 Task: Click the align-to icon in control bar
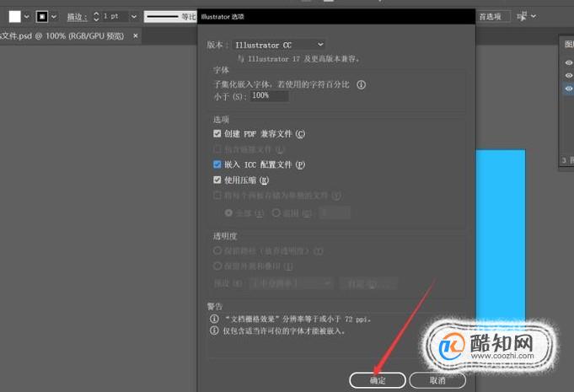522,17
